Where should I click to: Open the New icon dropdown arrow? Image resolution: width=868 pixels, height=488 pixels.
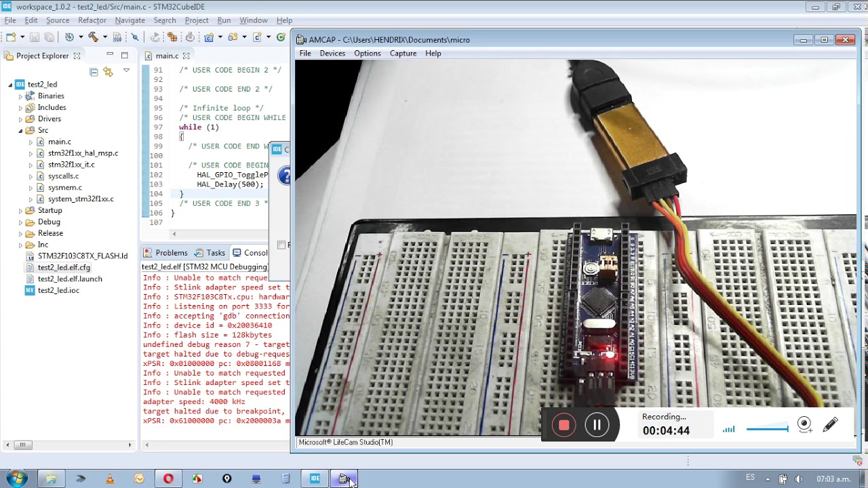tap(22, 37)
